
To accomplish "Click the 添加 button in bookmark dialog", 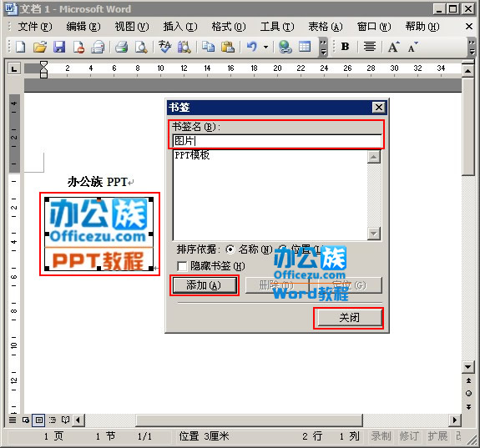I will coord(205,285).
